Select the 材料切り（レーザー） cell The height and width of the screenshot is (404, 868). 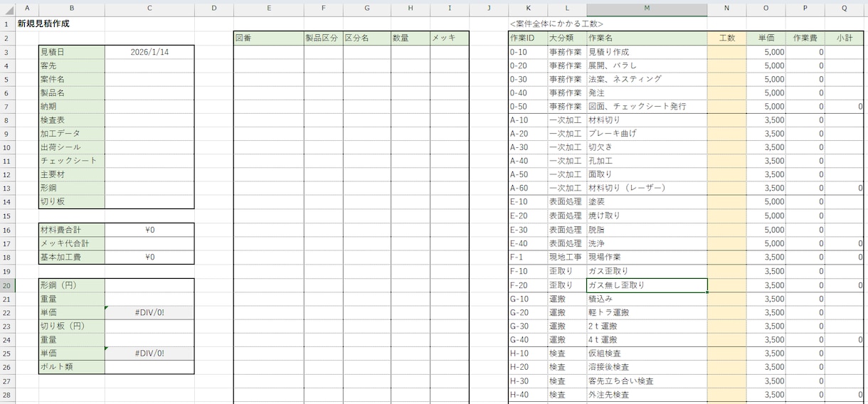tap(647, 188)
